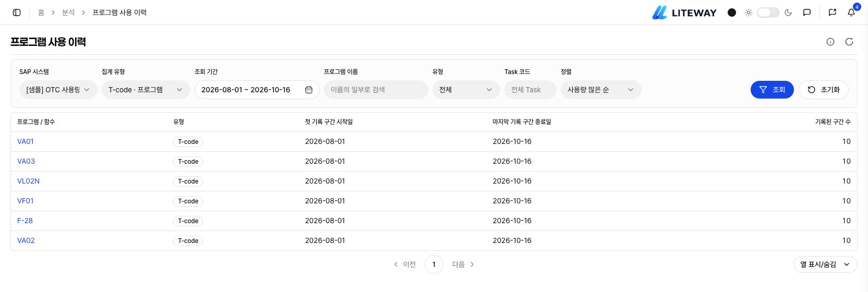Open the VL02N program link
The width and height of the screenshot is (868, 292).
pyautogui.click(x=28, y=181)
